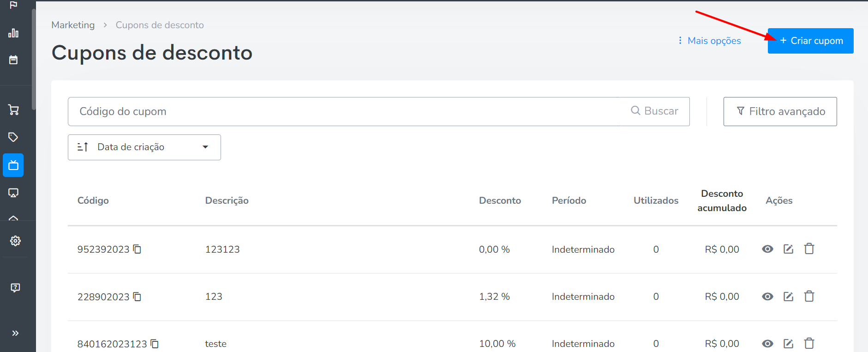The image size is (868, 352).
Task: Click the Código column header
Action: click(x=93, y=200)
